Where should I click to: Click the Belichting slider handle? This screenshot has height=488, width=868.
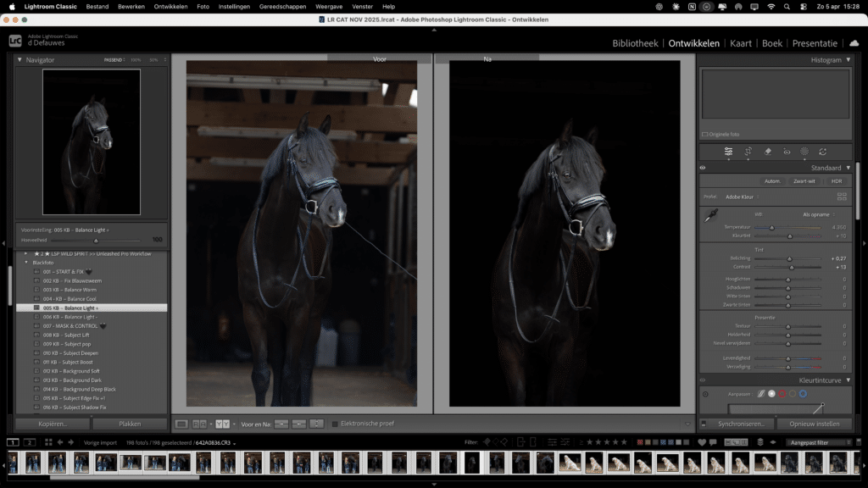[790, 258]
